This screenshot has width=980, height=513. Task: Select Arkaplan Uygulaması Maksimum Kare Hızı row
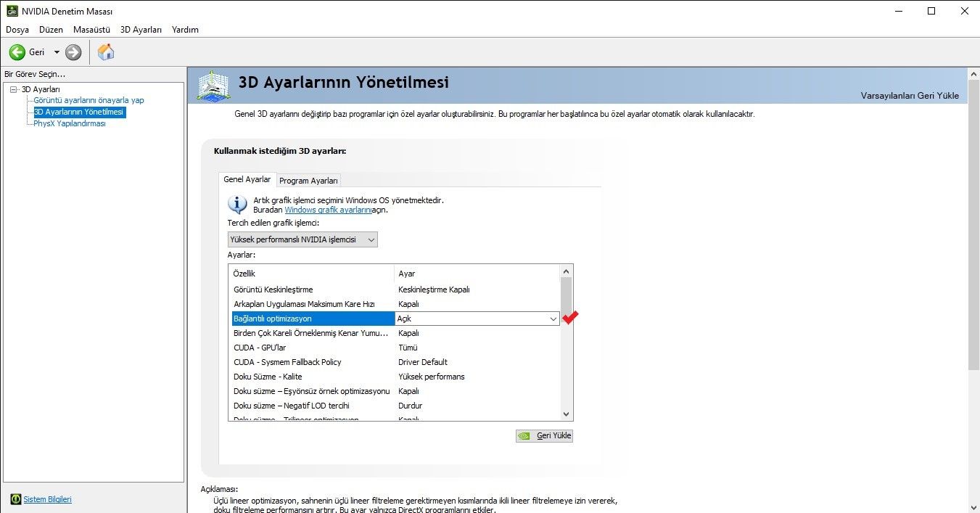click(x=395, y=304)
